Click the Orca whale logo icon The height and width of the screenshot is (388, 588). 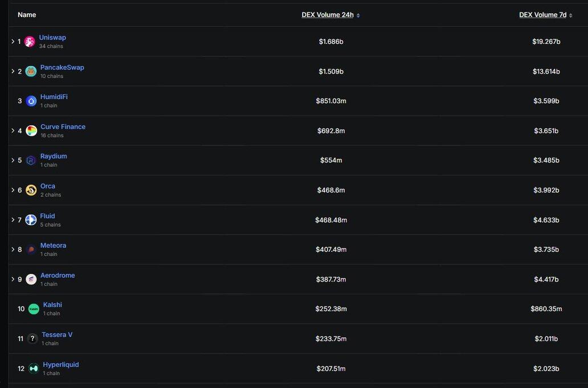(31, 190)
